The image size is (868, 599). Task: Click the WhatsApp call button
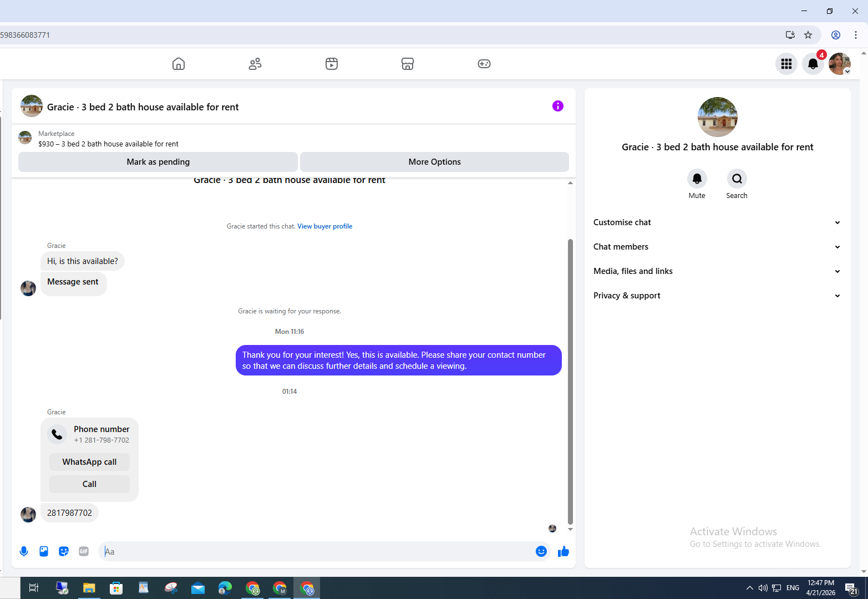pos(89,462)
